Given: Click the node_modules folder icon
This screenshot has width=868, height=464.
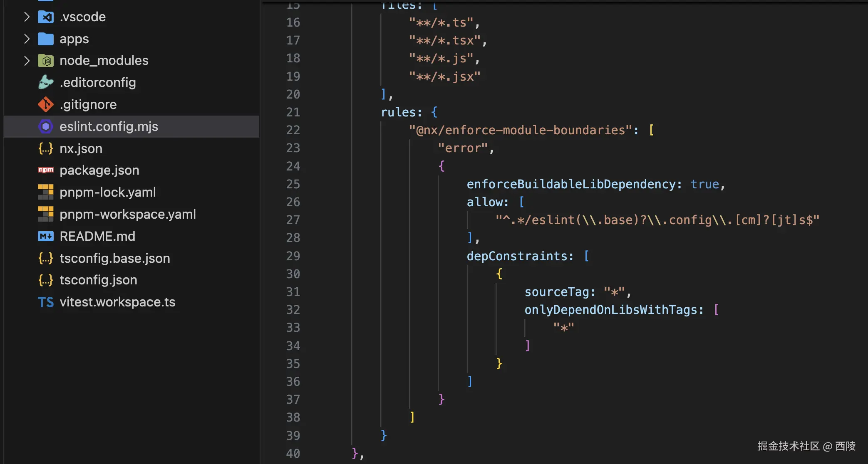Looking at the screenshot, I should (x=46, y=61).
